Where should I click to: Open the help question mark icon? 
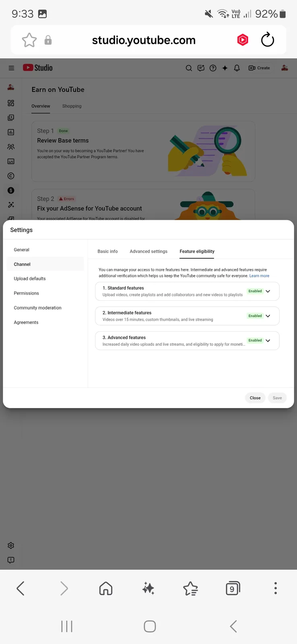click(213, 68)
